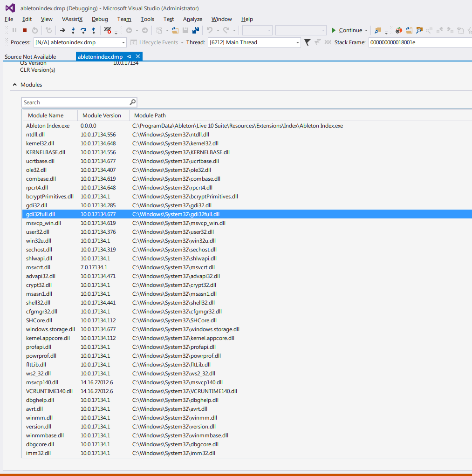Screen dimensions: 472x476
Task: Click the thread filter funnel icon
Action: tap(307, 42)
